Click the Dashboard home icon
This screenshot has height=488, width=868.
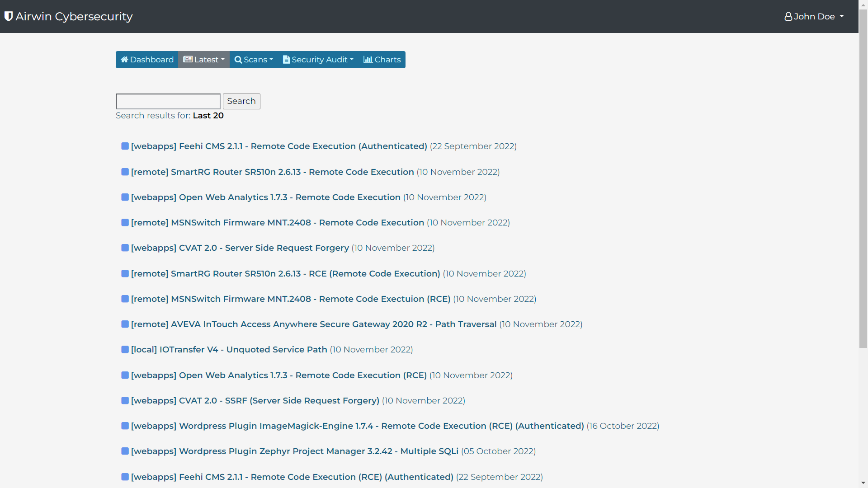(124, 60)
